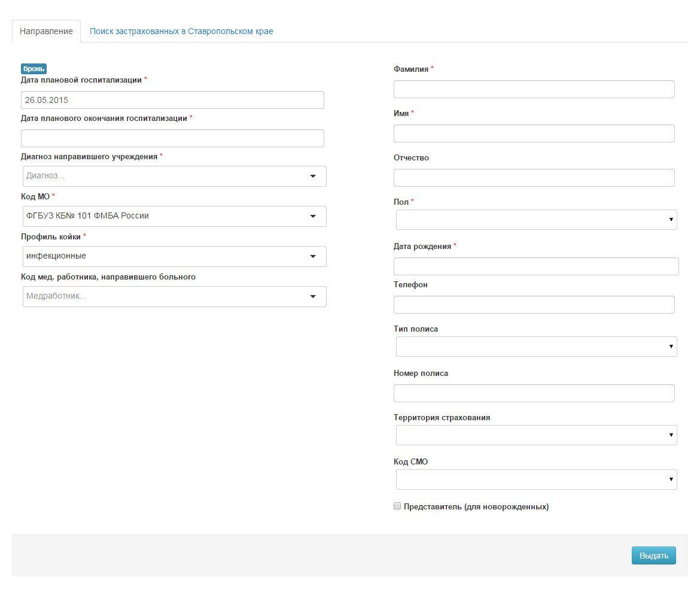The width and height of the screenshot is (700, 589).
Task: Click the Дата плановой госпитализации date field
Action: (172, 100)
